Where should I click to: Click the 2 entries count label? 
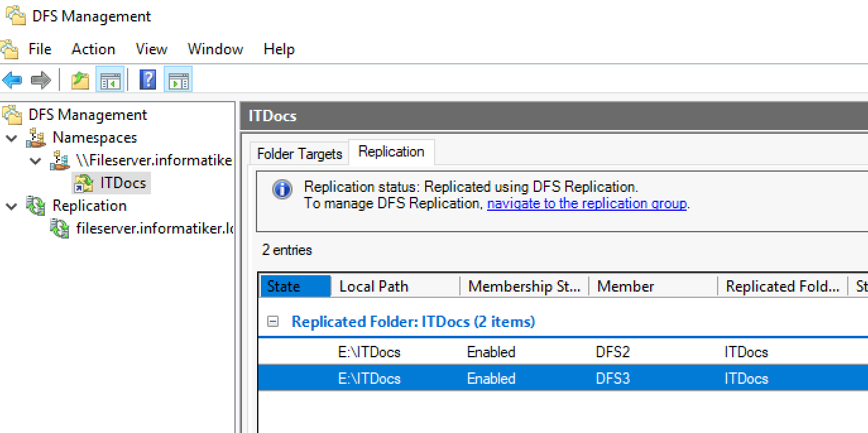click(x=287, y=250)
